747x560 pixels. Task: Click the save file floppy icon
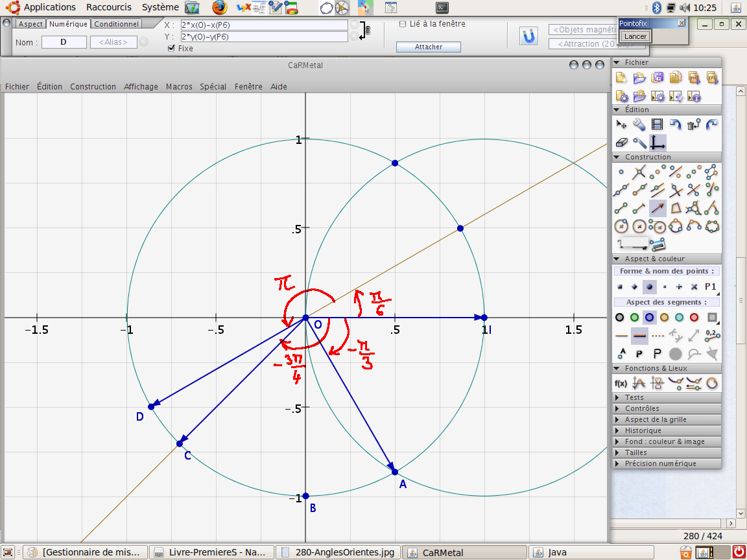tap(658, 78)
